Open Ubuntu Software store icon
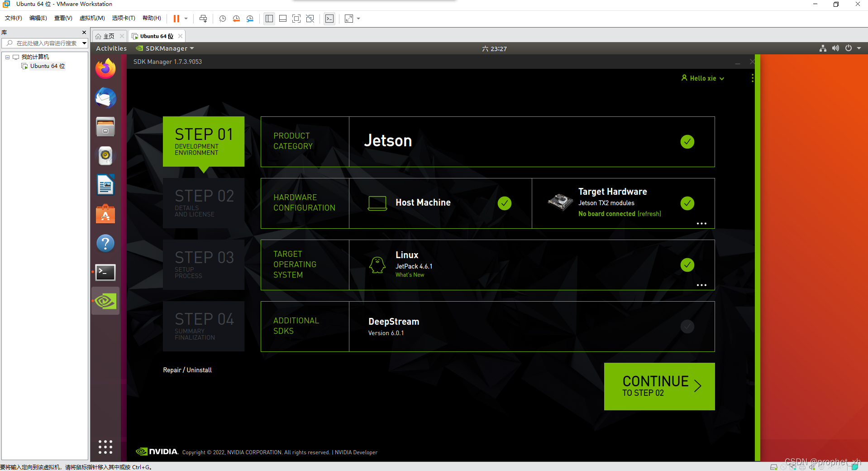 tap(105, 214)
